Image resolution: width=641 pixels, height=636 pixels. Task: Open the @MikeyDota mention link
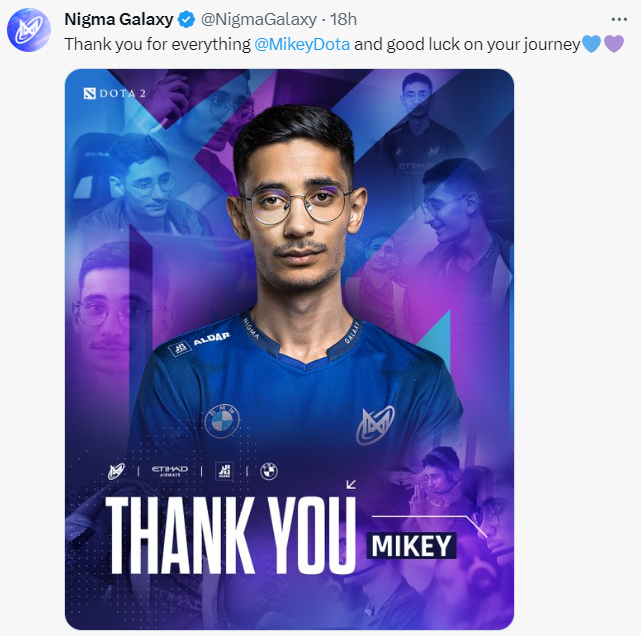[302, 44]
